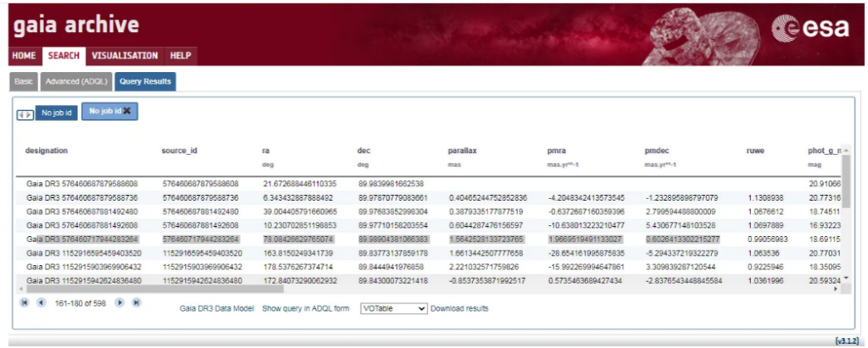Close the selected 'No job id' tab
This screenshot has width=868, height=348.
pos(127,111)
